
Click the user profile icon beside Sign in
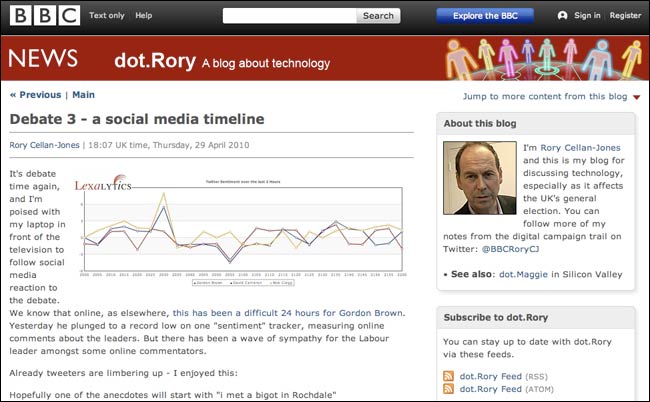point(562,15)
